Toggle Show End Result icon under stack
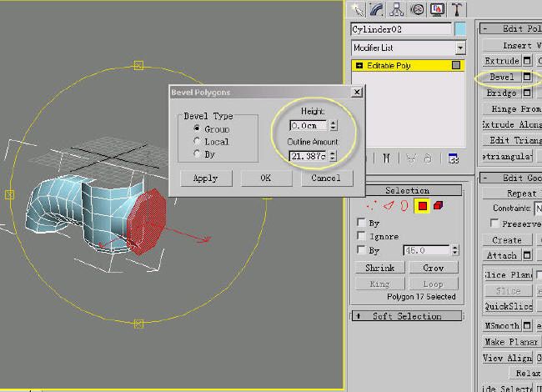 386,158
